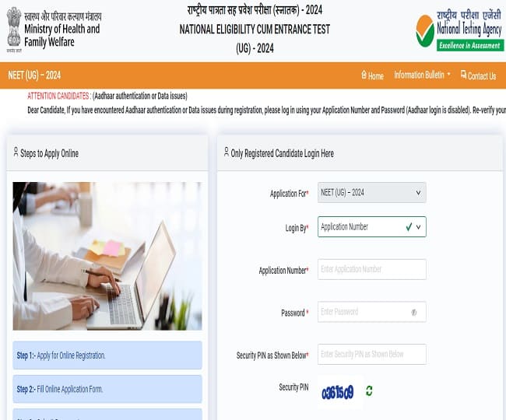506x420 pixels.
Task: Go to Home in navigation bar
Action: tap(372, 75)
